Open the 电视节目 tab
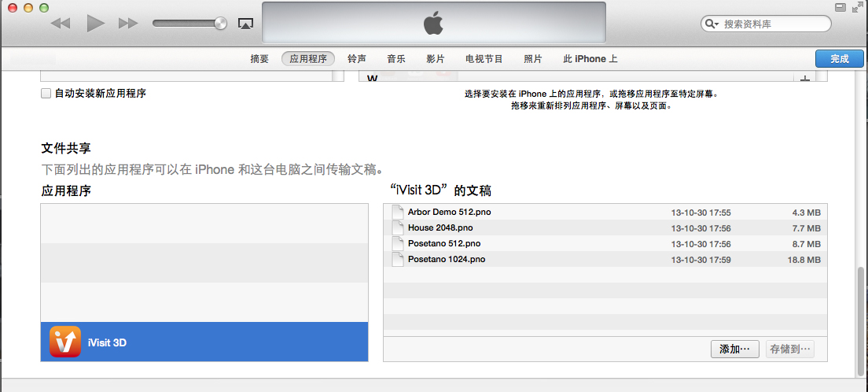 pyautogui.click(x=484, y=59)
